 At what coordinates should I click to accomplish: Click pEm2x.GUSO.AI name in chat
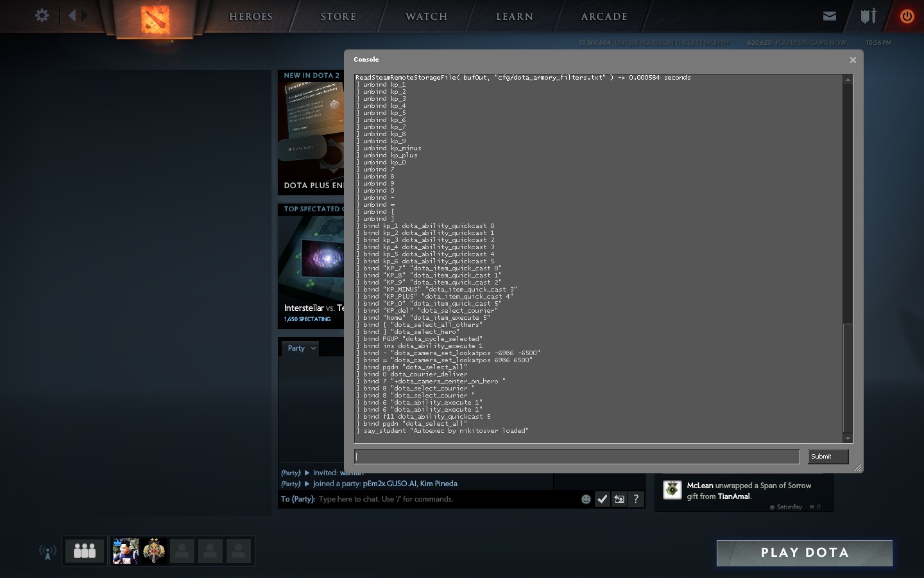[389, 484]
